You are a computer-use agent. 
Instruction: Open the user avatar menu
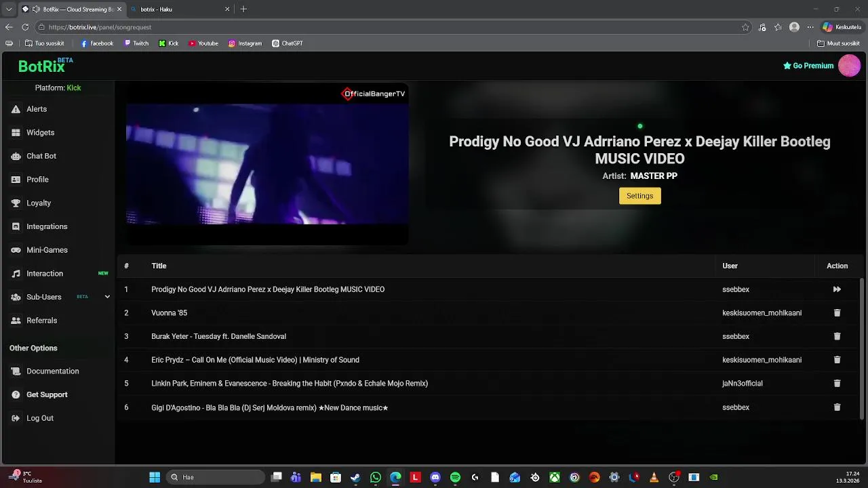849,66
